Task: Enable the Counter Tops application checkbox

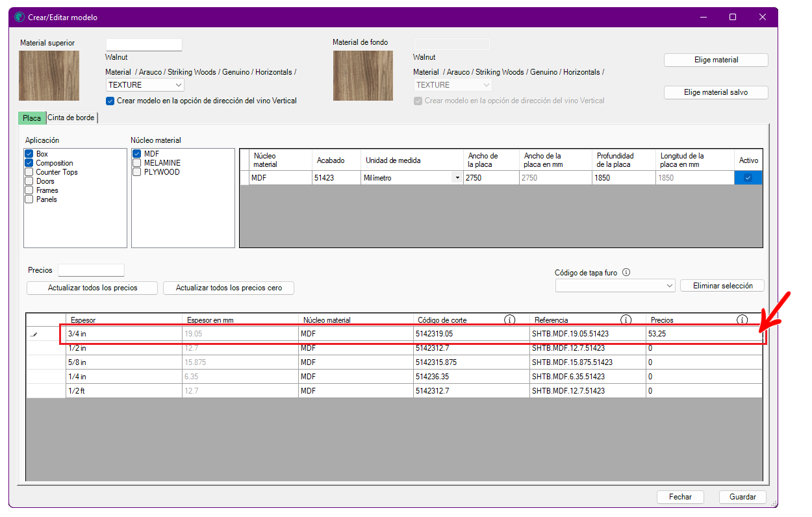Action: click(x=29, y=172)
